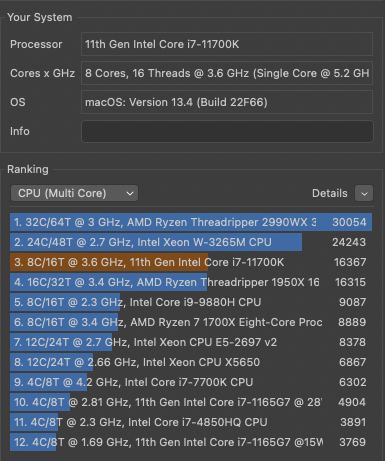Click the empty Info input field
385x461 pixels.
(x=227, y=131)
